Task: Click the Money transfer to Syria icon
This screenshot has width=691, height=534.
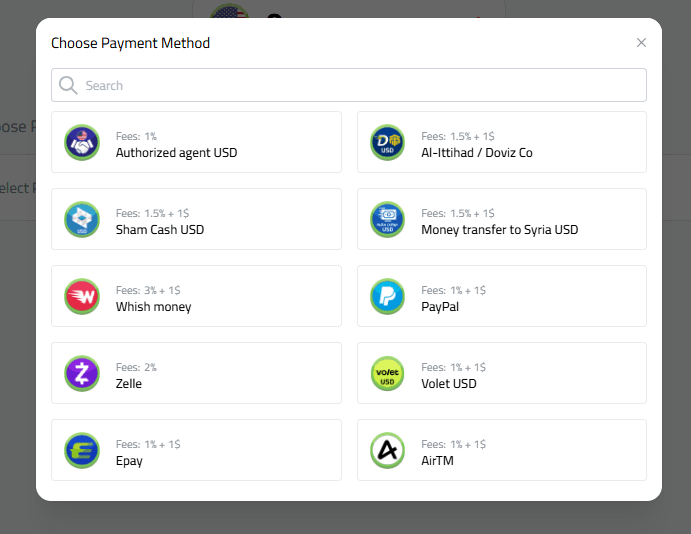Action: tap(387, 219)
